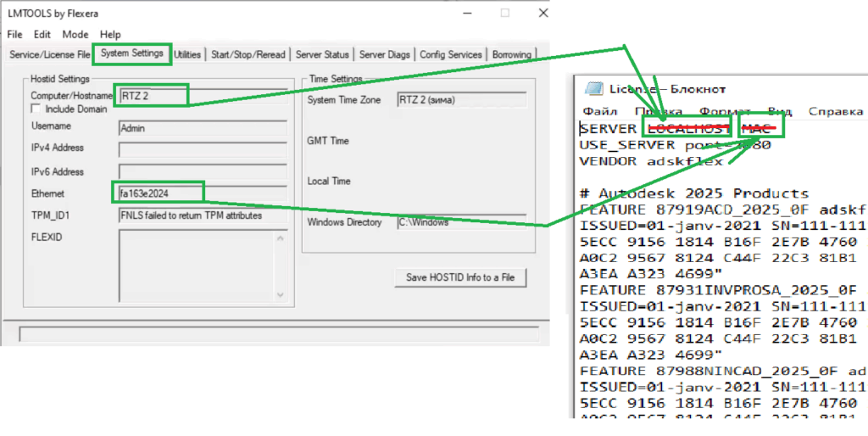
Task: Open the Файл menu in Notepad
Action: pos(600,111)
